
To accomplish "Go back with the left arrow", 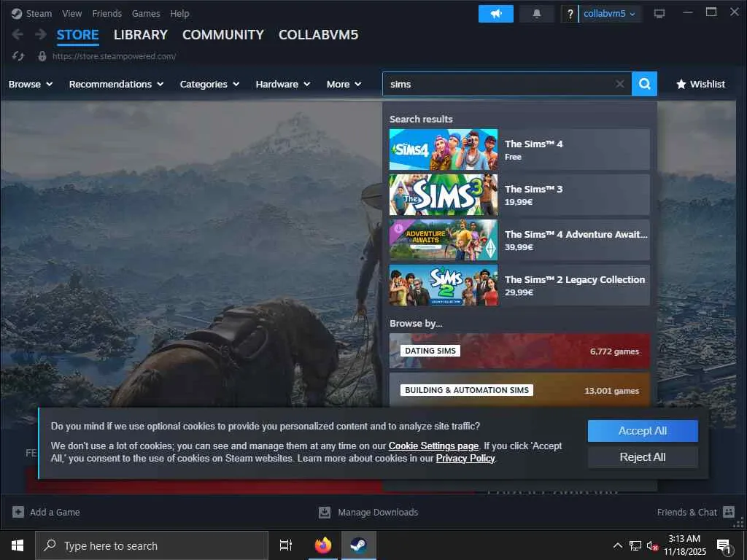I will click(18, 34).
